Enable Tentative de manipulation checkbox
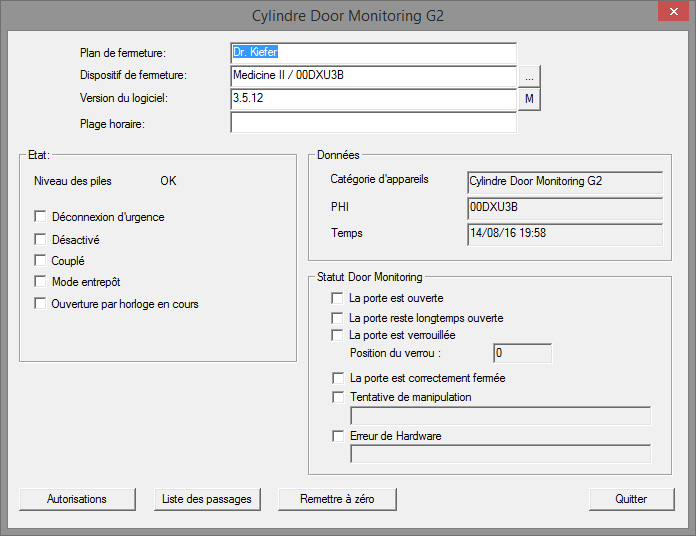The height and width of the screenshot is (536, 696). point(337,397)
